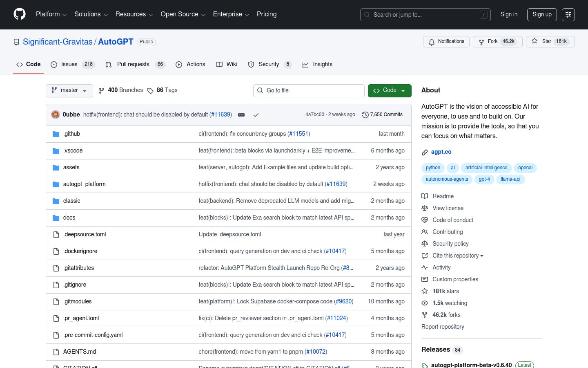The image size is (588, 368).
Task: Click the .gitignore file icon
Action: click(x=56, y=285)
